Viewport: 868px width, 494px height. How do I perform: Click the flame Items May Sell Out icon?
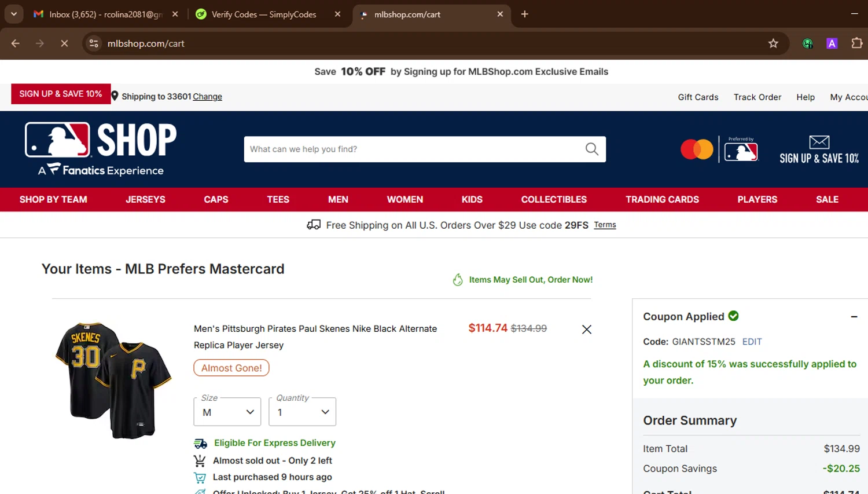[458, 280]
